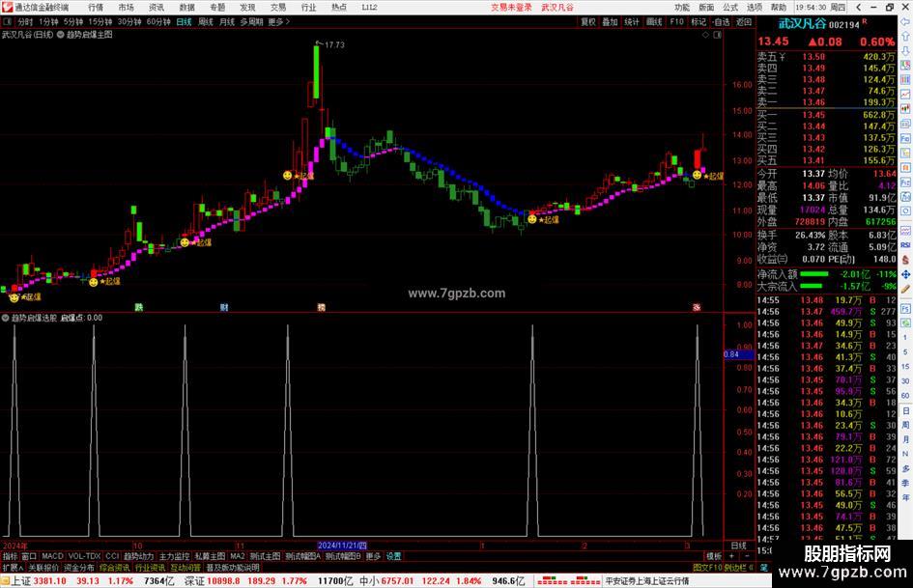This screenshot has height=588, width=913.
Task: Click 返回 to go back
Action: pyautogui.click(x=744, y=21)
